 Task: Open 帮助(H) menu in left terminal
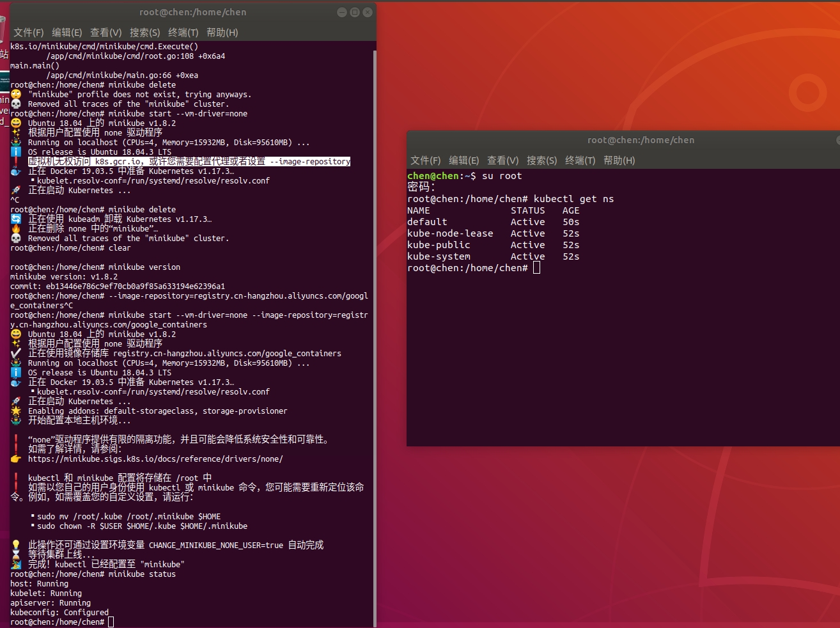[x=222, y=32]
